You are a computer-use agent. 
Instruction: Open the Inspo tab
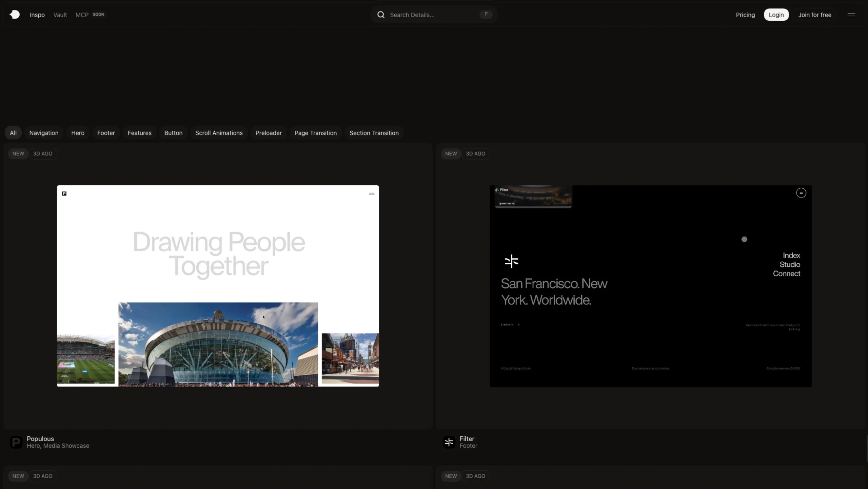(x=37, y=15)
